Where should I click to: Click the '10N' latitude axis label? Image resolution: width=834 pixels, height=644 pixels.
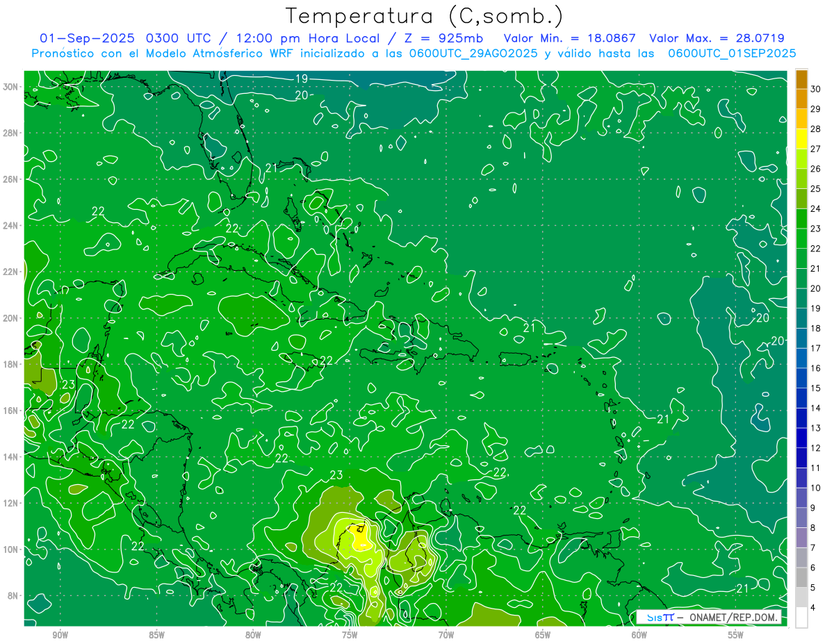11,550
